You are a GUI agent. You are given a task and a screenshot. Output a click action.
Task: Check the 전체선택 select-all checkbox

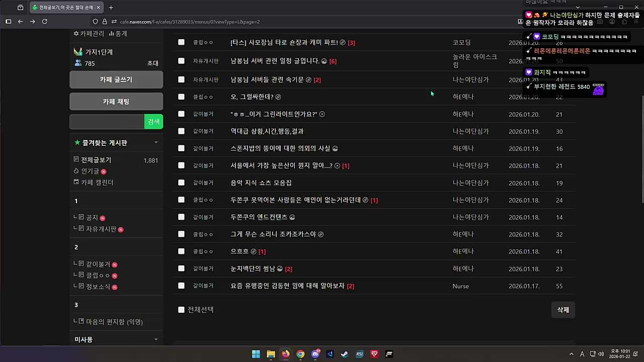pyautogui.click(x=181, y=310)
